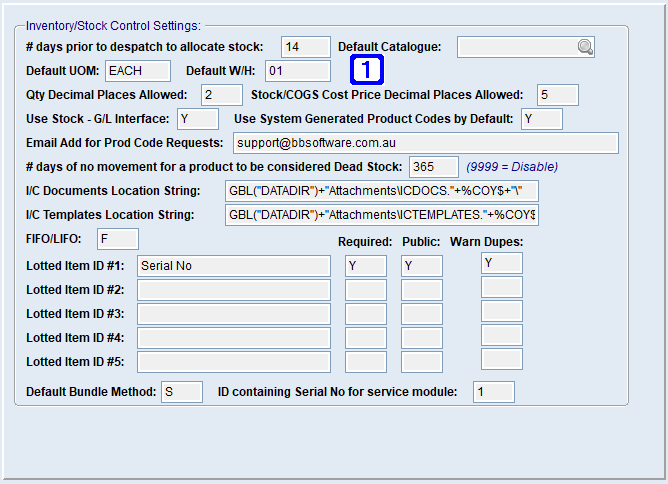The height and width of the screenshot is (484, 668).
Task: Select the Lotted Item ID #2 name field
Action: point(234,290)
